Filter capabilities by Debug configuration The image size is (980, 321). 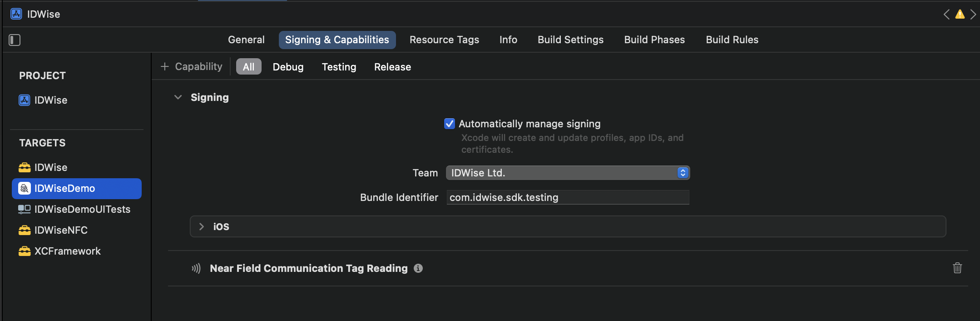click(288, 67)
